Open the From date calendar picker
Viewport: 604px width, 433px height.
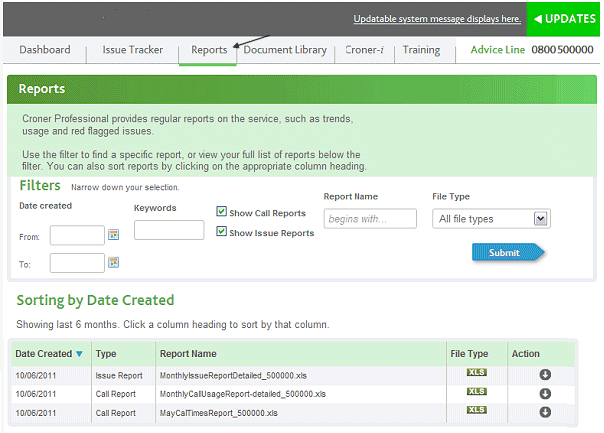(x=113, y=235)
